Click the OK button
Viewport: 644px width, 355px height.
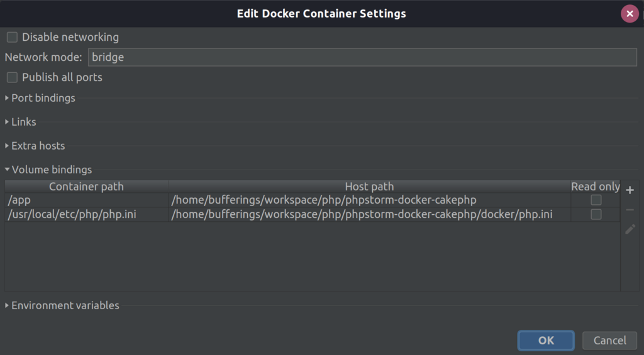[546, 341]
